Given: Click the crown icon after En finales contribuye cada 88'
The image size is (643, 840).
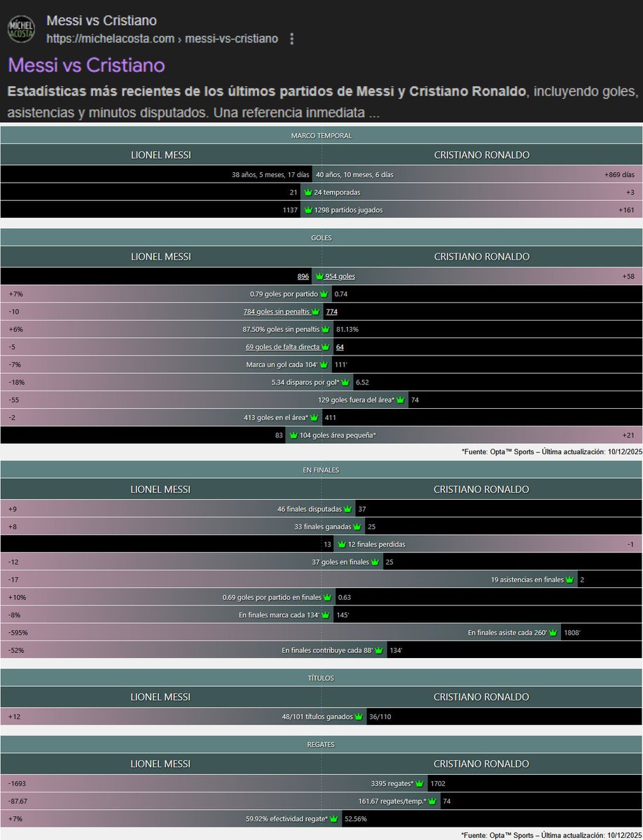Looking at the screenshot, I should [379, 650].
